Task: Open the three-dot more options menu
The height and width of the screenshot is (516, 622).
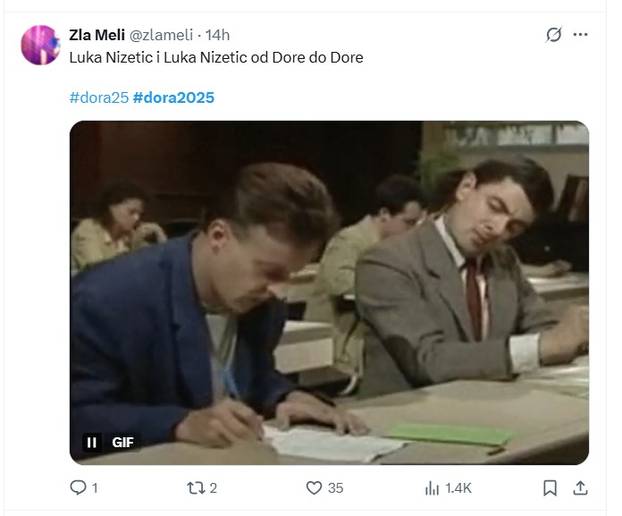Action: point(582,35)
